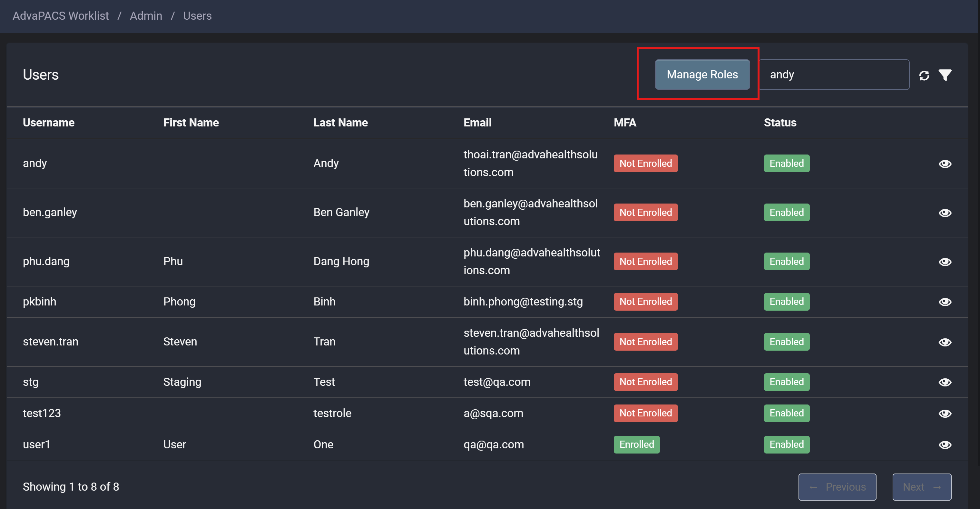View details for user ben.ganley
Viewport: 980px width, 509px height.
pos(945,213)
